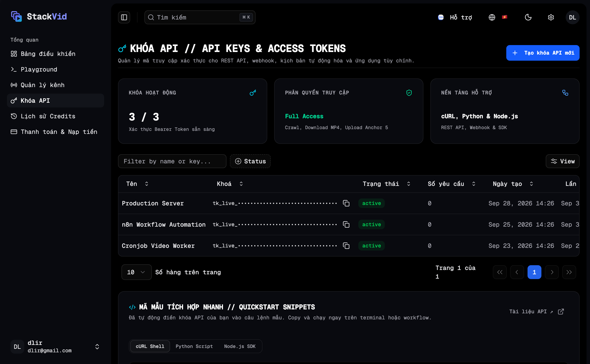590x364 pixels.
Task: Click key icon in Khóa hoạt động card
Action: [x=253, y=93]
